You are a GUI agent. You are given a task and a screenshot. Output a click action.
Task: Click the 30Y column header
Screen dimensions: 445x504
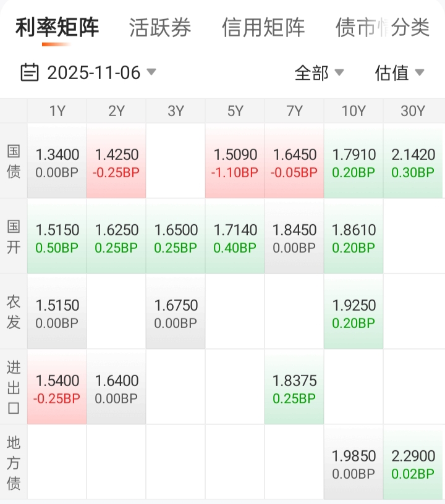click(413, 111)
